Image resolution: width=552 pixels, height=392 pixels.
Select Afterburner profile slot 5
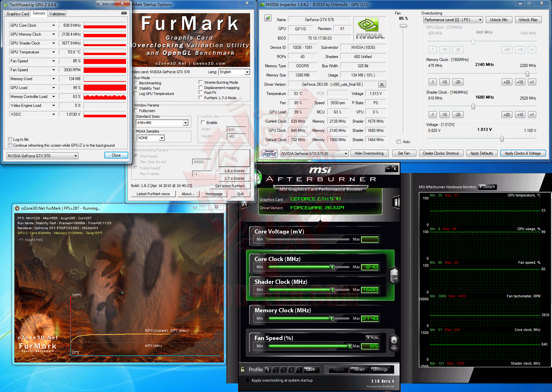click(x=299, y=370)
